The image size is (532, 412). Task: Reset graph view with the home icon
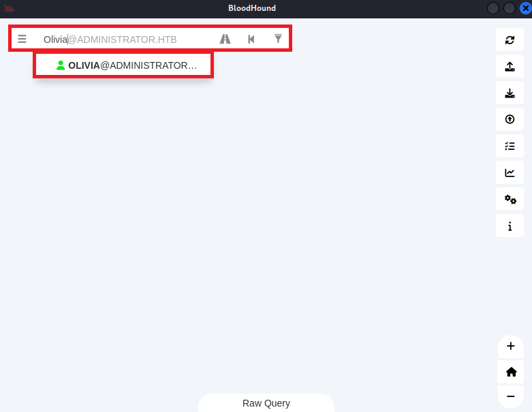tap(511, 372)
